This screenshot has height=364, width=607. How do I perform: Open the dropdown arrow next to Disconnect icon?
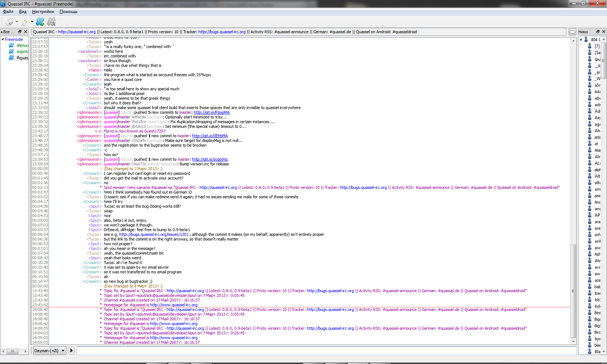[32, 22]
